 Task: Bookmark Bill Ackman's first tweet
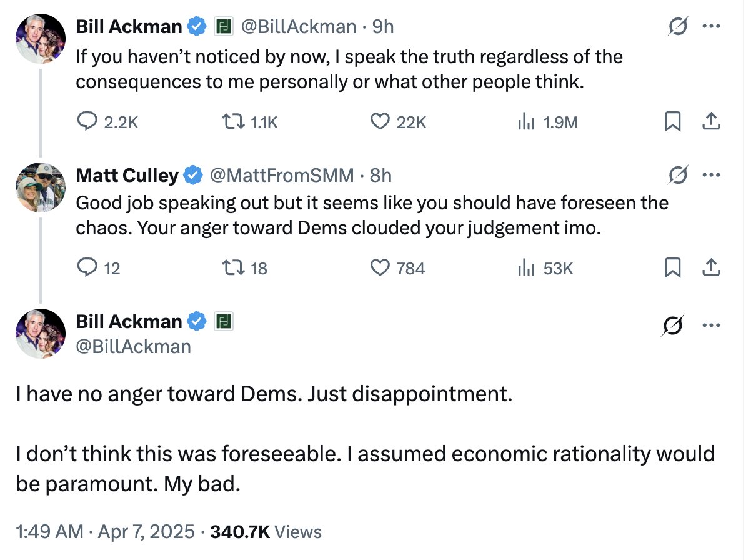point(672,122)
